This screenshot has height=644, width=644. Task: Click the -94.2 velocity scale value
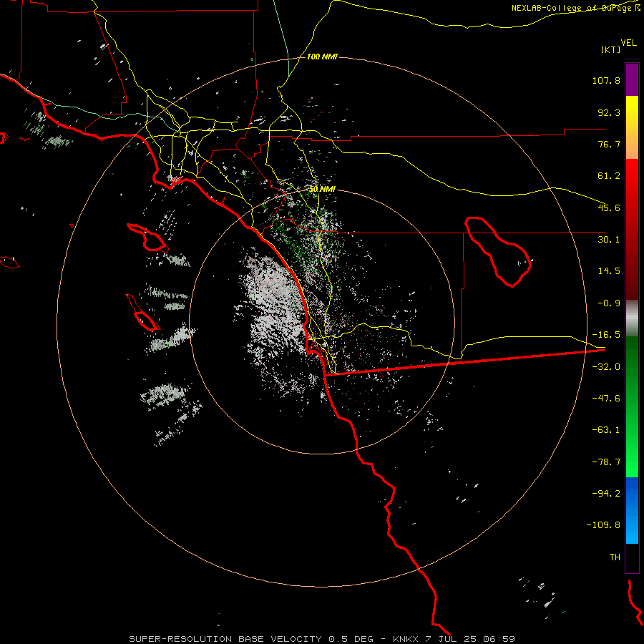[x=606, y=494]
